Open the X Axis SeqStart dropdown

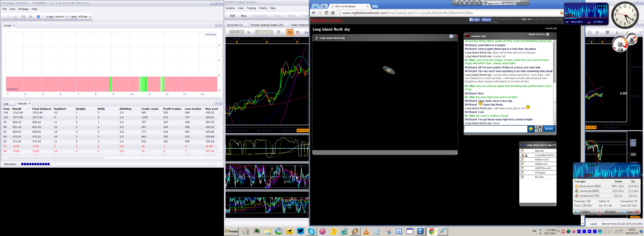point(61,17)
